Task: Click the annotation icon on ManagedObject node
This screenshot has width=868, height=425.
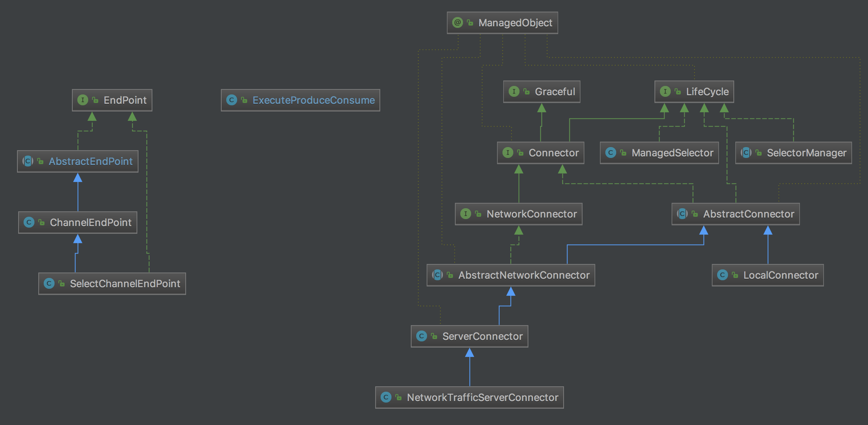Action: [x=458, y=22]
